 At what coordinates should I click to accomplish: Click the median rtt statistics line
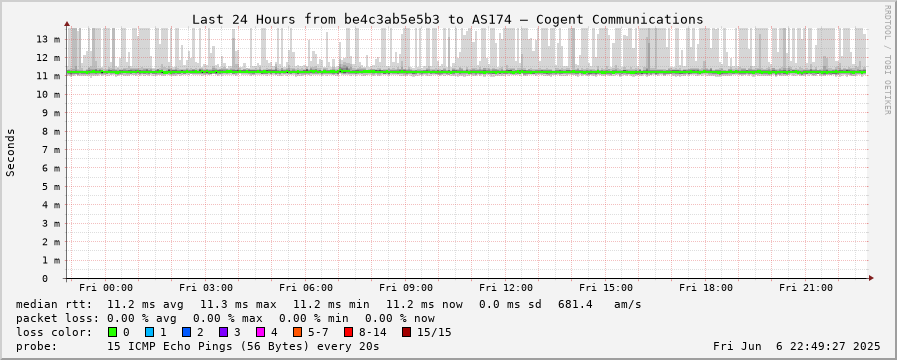(x=328, y=304)
